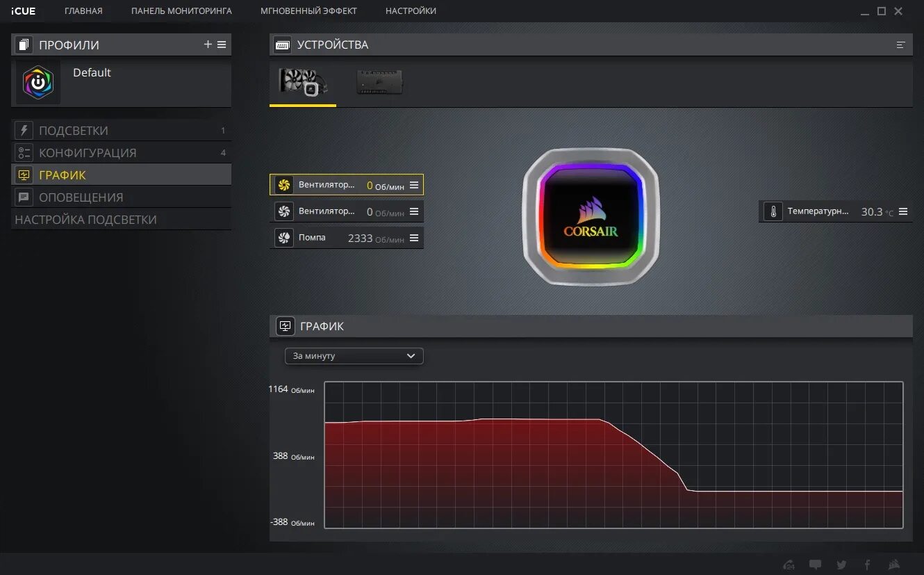Image resolution: width=924 pixels, height=575 pixels.
Task: Click the 1164 Об/мин axis label
Action: pyautogui.click(x=292, y=389)
